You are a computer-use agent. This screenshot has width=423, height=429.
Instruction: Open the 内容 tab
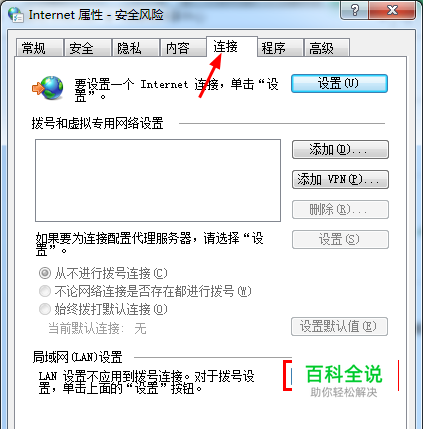tap(183, 48)
